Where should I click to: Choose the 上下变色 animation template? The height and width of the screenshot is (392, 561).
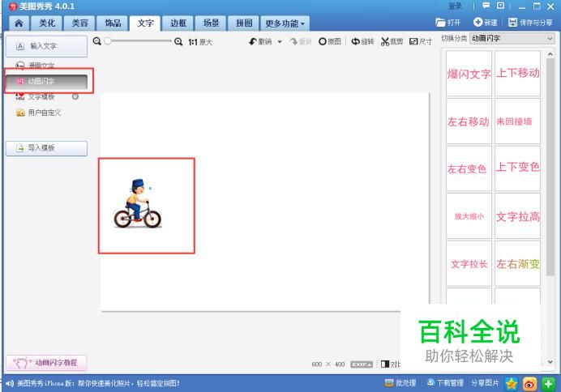pyautogui.click(x=518, y=168)
